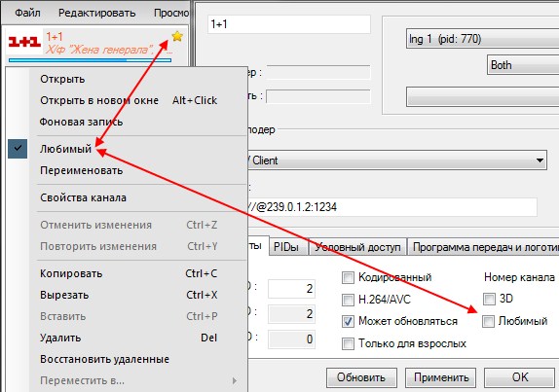Open the Both audio channel dropdown

(x=523, y=65)
